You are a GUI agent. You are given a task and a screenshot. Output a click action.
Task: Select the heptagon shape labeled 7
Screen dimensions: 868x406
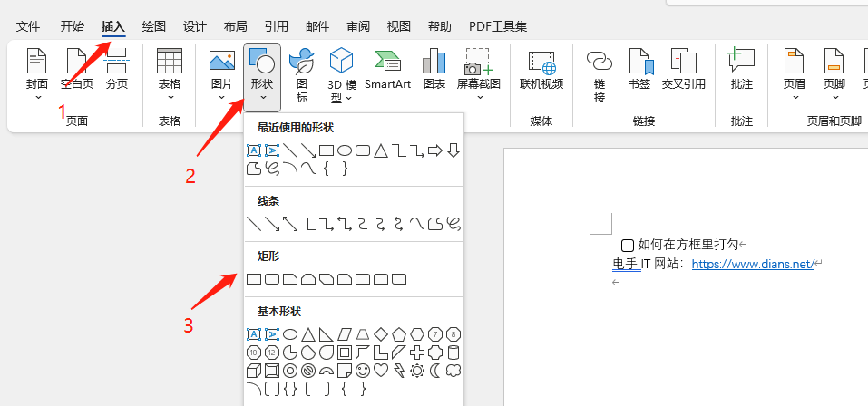tap(435, 334)
